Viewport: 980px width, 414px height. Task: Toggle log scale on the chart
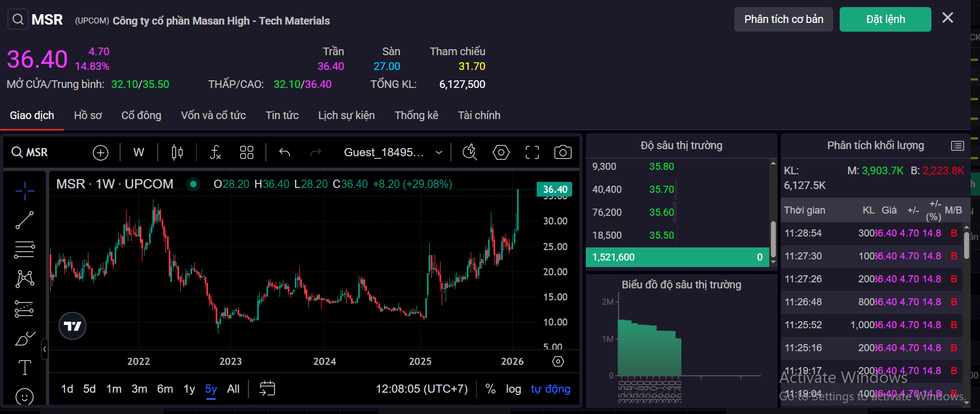click(513, 389)
